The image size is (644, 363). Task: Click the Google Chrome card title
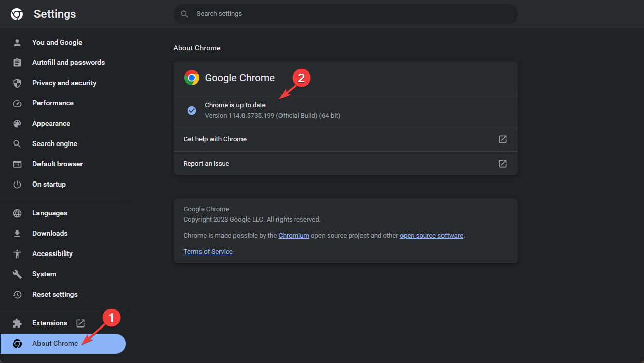point(240,78)
